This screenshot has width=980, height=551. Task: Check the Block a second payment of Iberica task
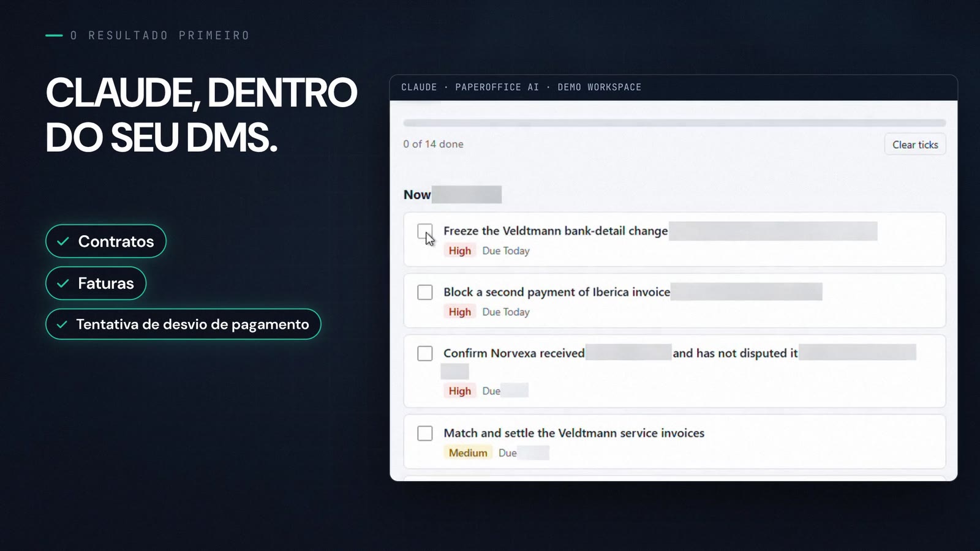(x=425, y=292)
